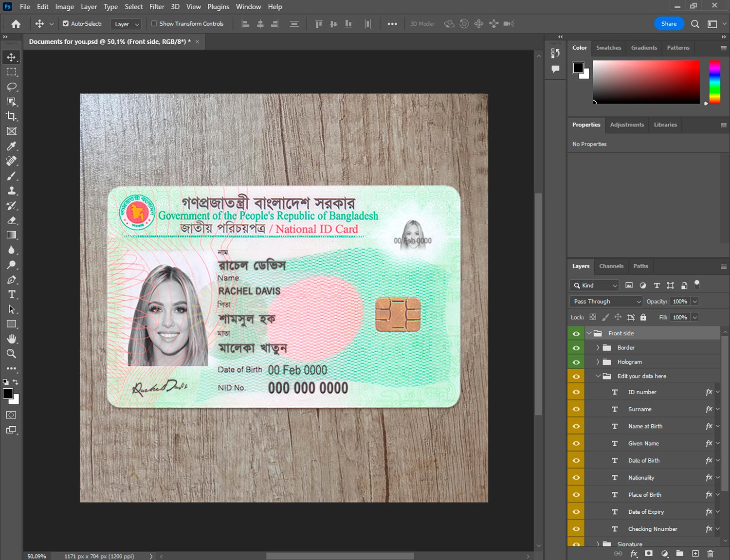Open the Pass Through blend mode dropdown
This screenshot has height=560, width=730.
point(606,302)
